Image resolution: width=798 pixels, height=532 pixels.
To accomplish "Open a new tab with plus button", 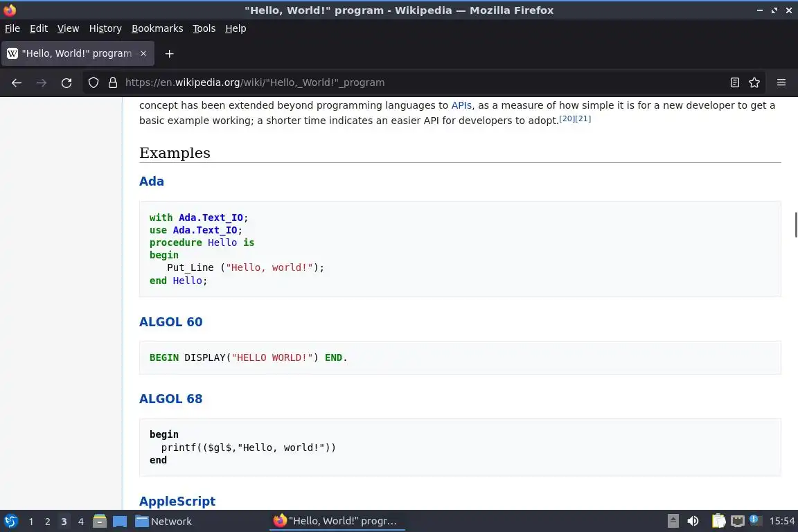I will 170,53.
